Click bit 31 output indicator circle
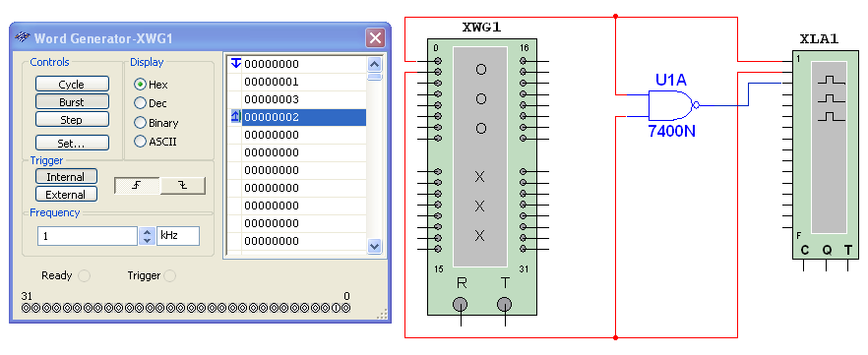 pos(26,308)
